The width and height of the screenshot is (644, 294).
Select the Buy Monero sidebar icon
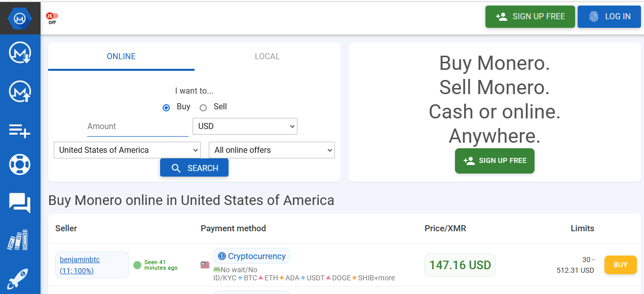click(x=20, y=53)
